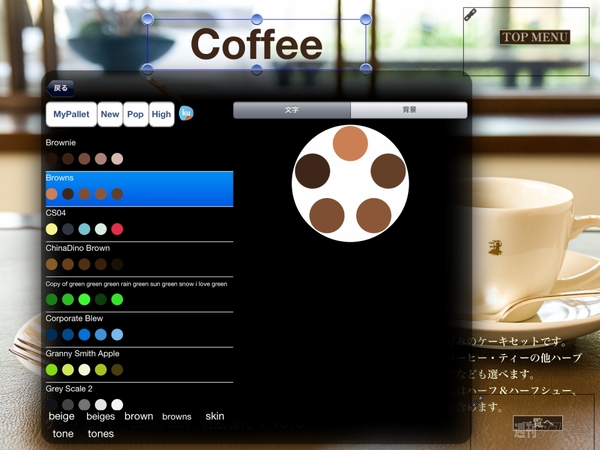
Task: Switch to the New palettes tab
Action: click(x=110, y=114)
